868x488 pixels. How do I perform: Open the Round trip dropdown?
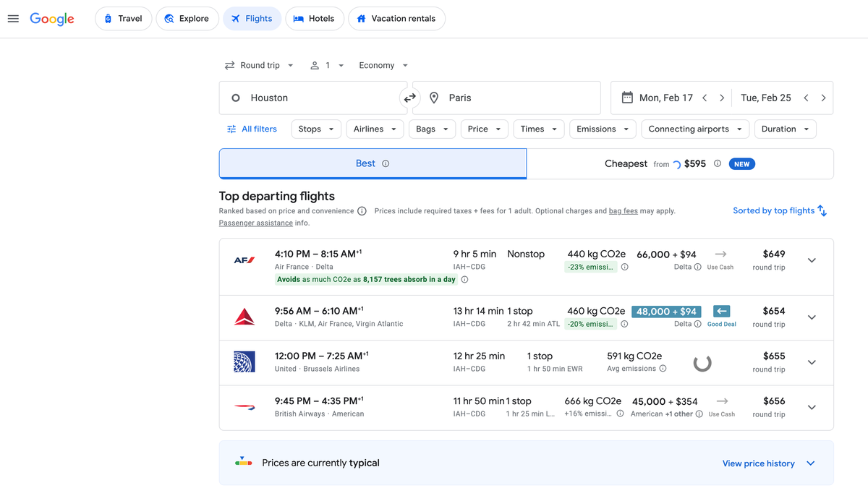coord(259,65)
